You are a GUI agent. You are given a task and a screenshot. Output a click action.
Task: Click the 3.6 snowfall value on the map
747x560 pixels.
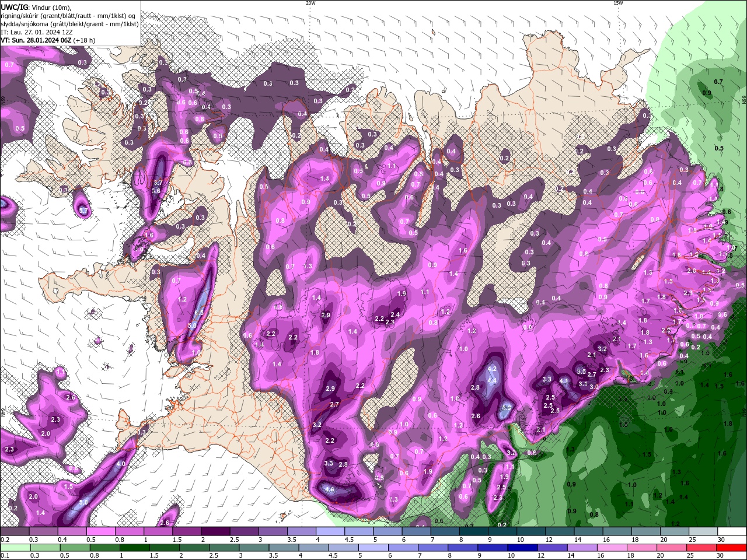coord(156,191)
